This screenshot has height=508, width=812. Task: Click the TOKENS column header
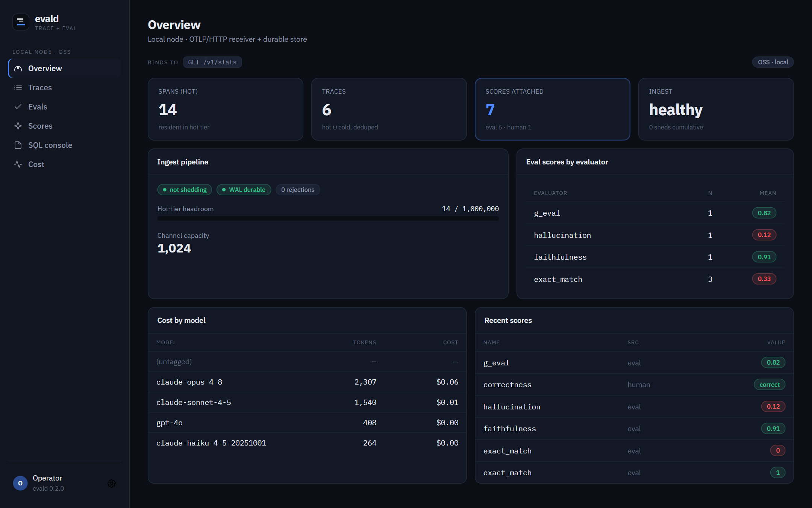(364, 342)
